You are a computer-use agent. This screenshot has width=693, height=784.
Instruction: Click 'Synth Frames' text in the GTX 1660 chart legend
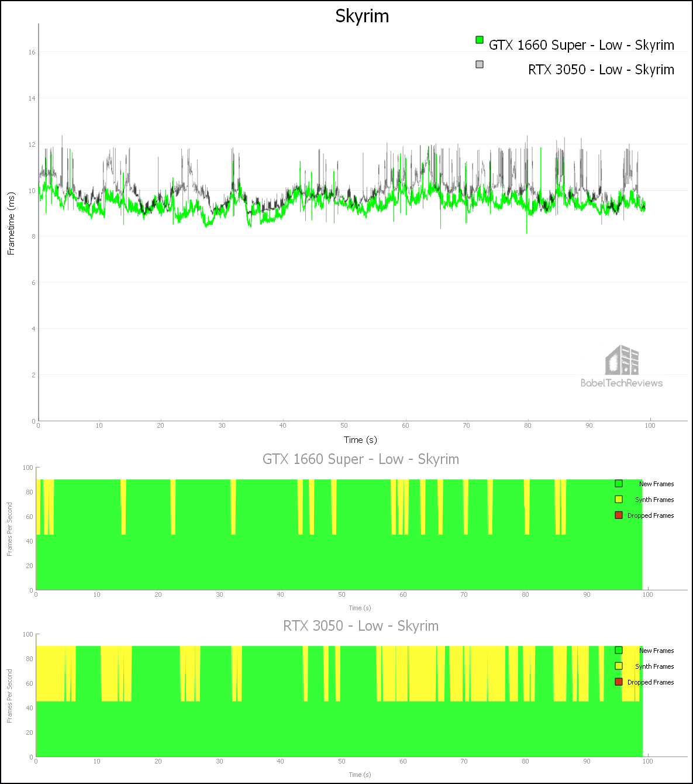654,500
